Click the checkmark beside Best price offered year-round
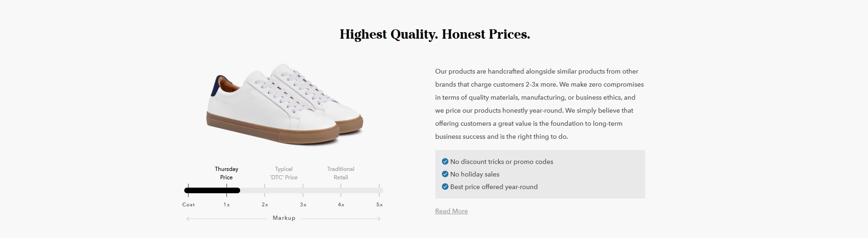 [445, 187]
